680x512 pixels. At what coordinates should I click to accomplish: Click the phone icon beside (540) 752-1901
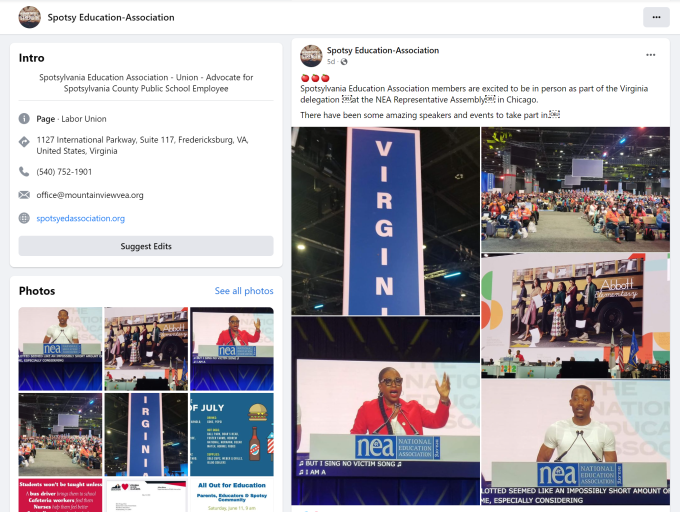[24, 172]
